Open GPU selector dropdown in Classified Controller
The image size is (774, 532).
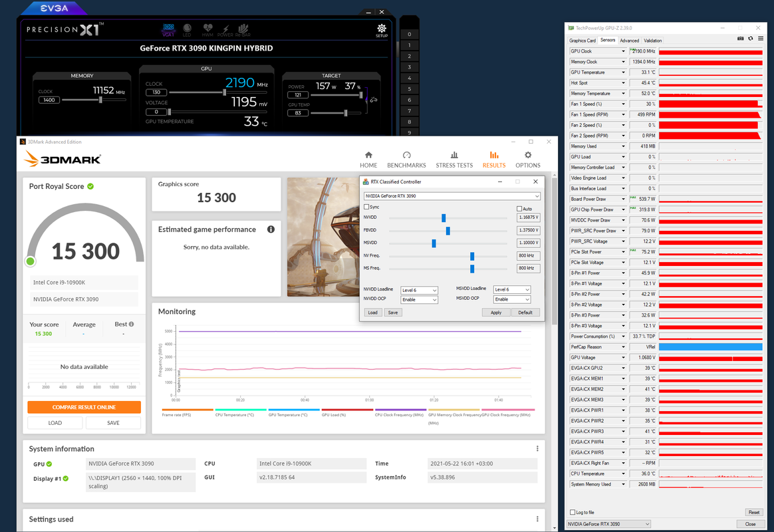point(451,196)
